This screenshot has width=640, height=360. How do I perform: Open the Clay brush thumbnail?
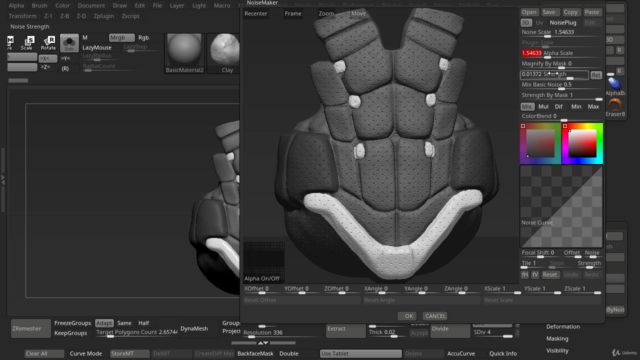click(x=224, y=53)
